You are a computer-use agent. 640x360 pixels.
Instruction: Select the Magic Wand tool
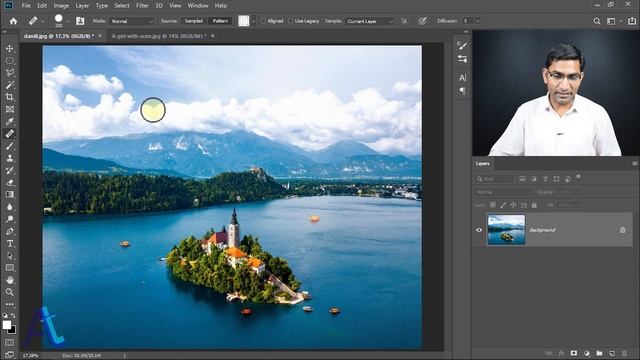9,85
